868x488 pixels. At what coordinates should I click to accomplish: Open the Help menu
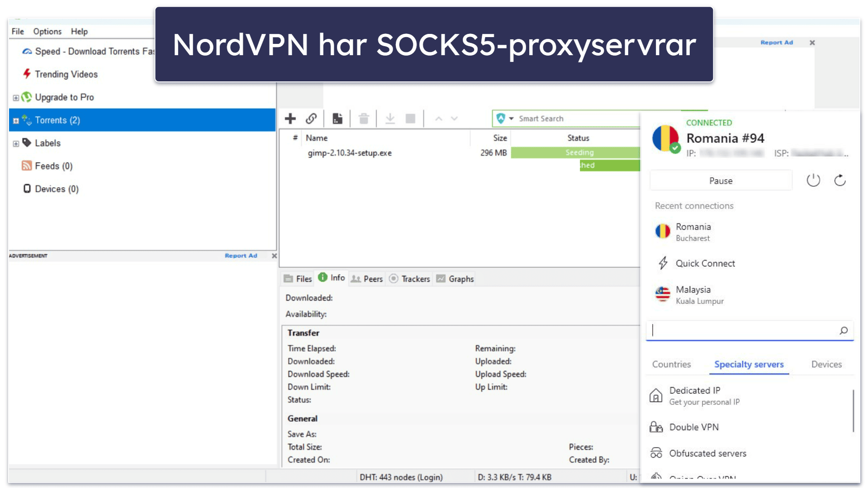click(x=79, y=31)
